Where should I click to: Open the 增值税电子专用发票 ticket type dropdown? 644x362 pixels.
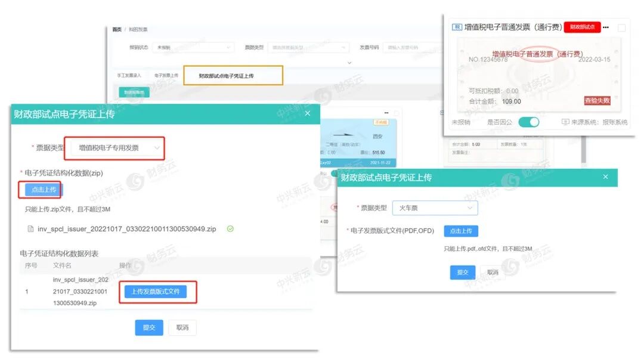tap(116, 148)
